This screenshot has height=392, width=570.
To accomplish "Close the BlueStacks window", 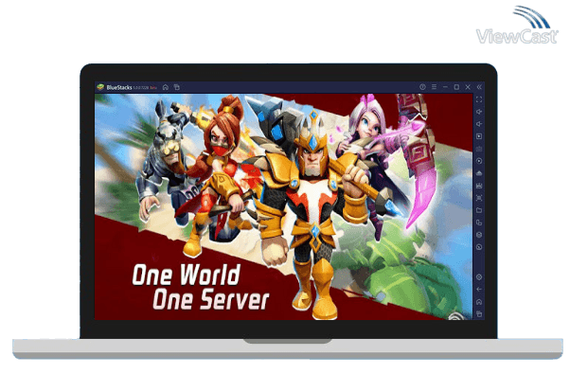I will [x=468, y=87].
